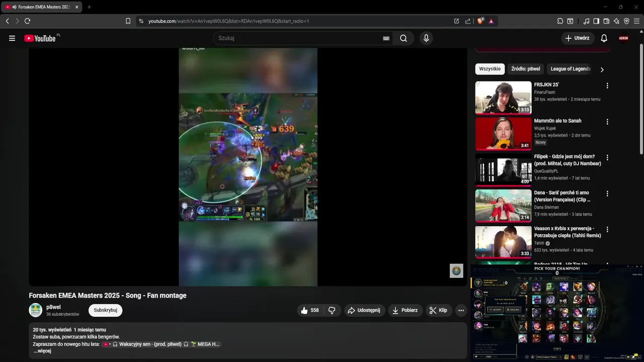Open the p8wel channel avatar
This screenshot has height=362, width=644.
[36, 310]
